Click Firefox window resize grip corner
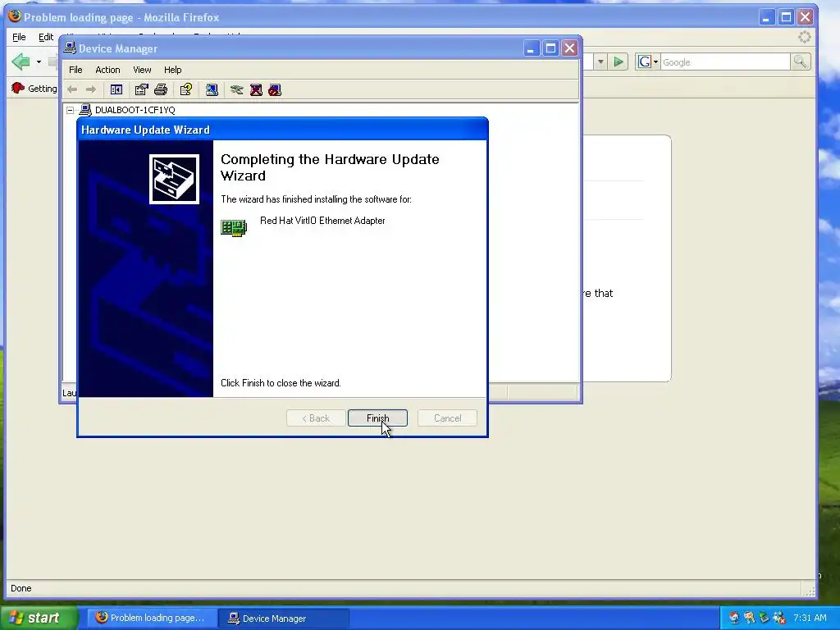840x630 pixels. [x=810, y=591]
